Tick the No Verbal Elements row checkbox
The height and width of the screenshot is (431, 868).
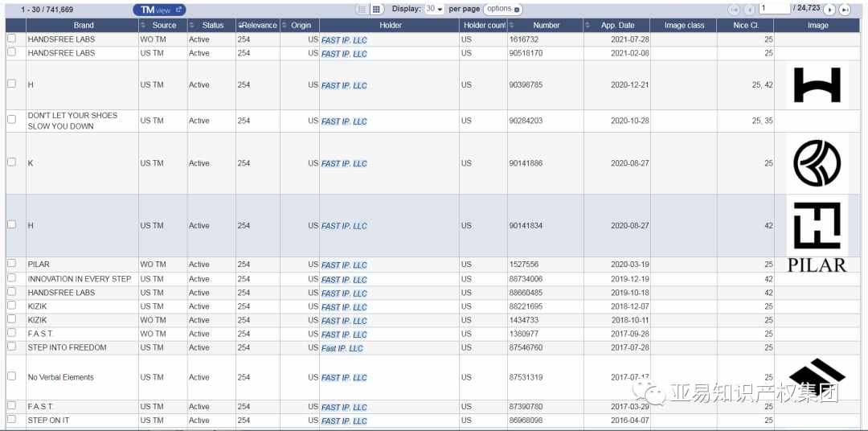tap(11, 376)
